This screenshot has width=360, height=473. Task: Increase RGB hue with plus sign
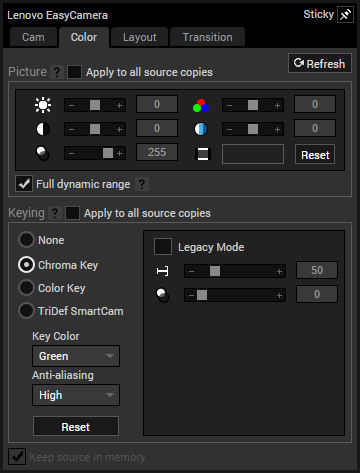coord(277,106)
